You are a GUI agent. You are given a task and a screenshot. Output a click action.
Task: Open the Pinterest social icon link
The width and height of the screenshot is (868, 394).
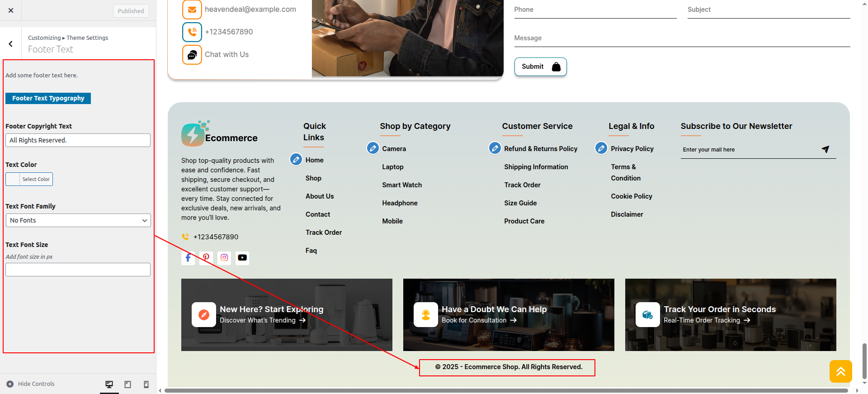206,258
